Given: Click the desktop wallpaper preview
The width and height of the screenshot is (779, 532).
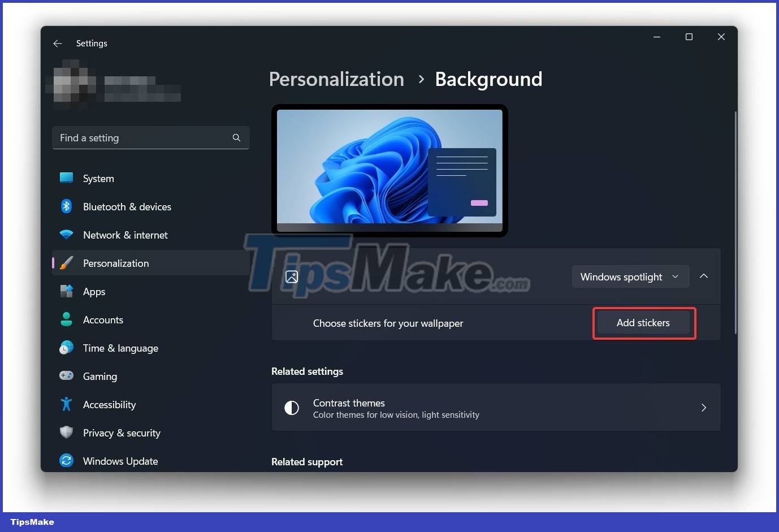Looking at the screenshot, I should click(389, 170).
